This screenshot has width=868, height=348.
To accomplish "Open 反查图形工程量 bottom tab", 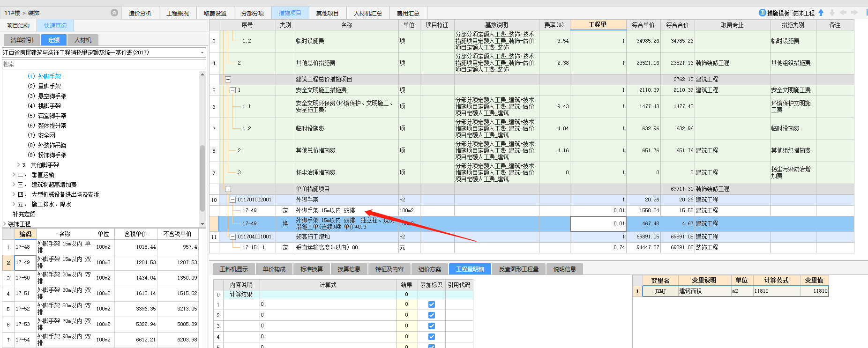I will [x=519, y=269].
